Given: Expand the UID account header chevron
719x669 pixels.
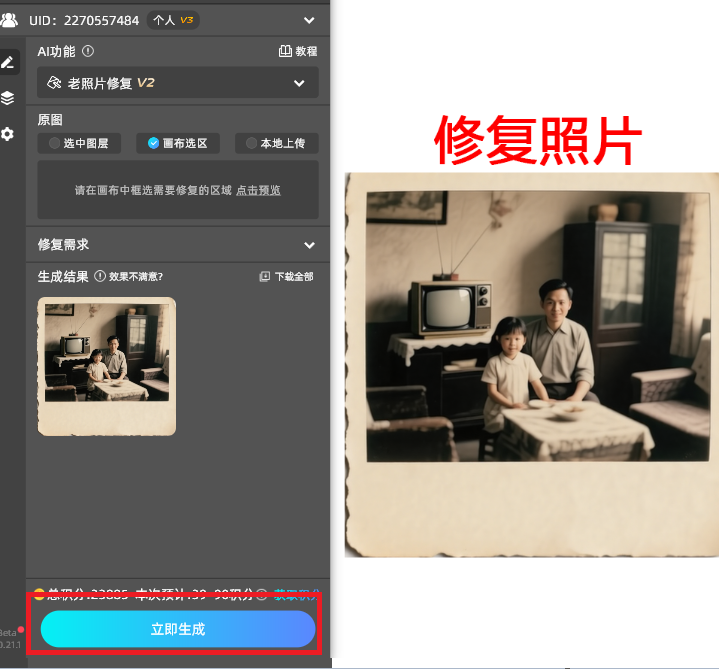Looking at the screenshot, I should pos(309,19).
